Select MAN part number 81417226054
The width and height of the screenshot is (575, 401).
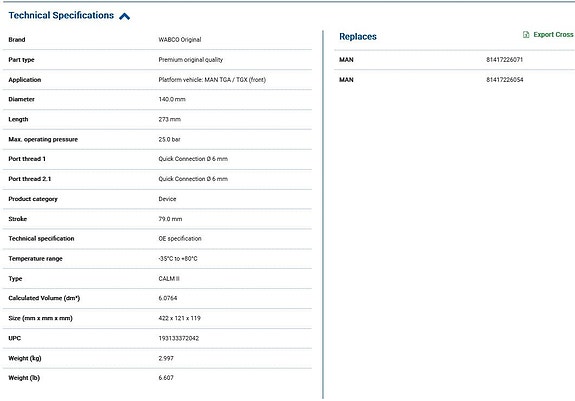[505, 80]
